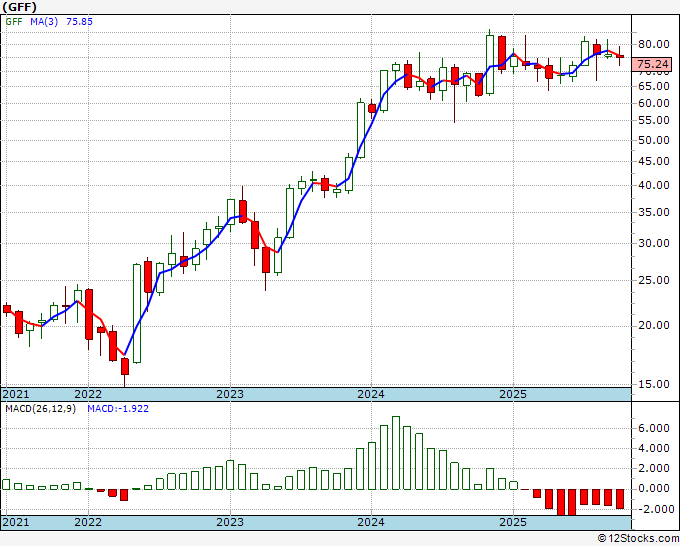Screen dimensions: 680x546
Task: Click the 2021 marker on MACD timeline
Action: (x=16, y=522)
